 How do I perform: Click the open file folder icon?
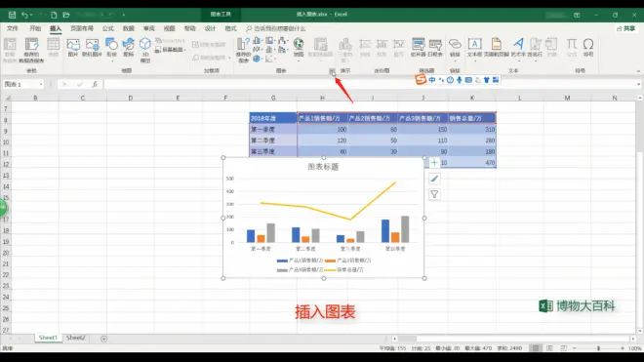[x=66, y=15]
